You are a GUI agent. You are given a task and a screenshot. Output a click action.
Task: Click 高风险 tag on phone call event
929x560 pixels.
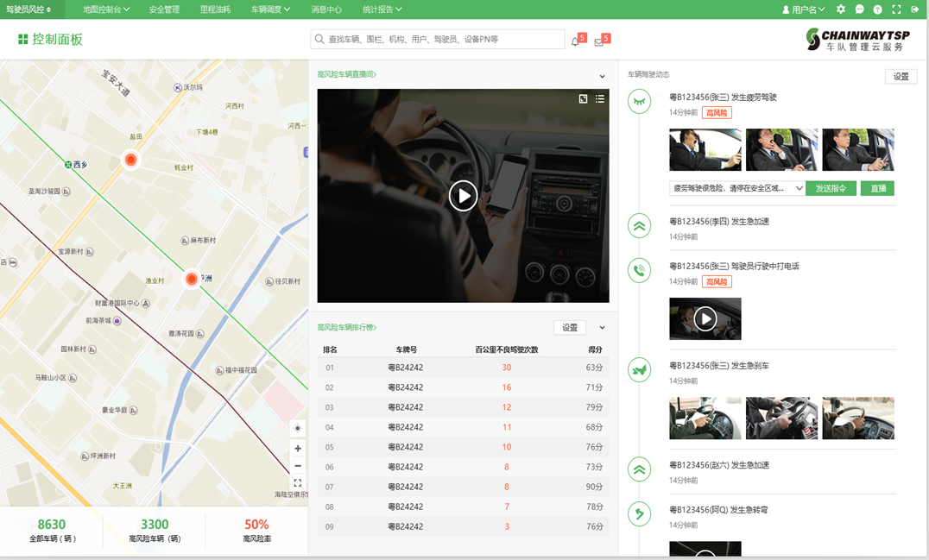pos(717,282)
